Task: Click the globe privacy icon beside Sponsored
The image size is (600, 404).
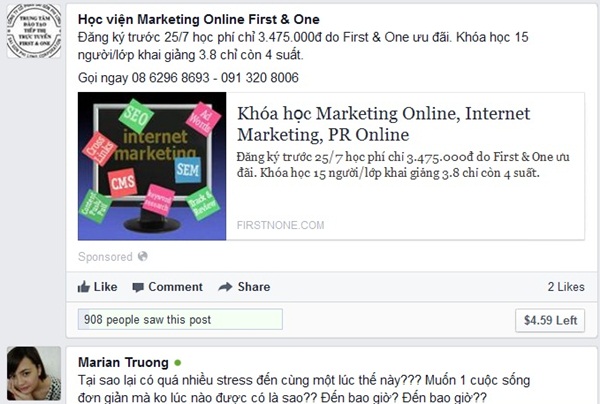Action: (143, 256)
